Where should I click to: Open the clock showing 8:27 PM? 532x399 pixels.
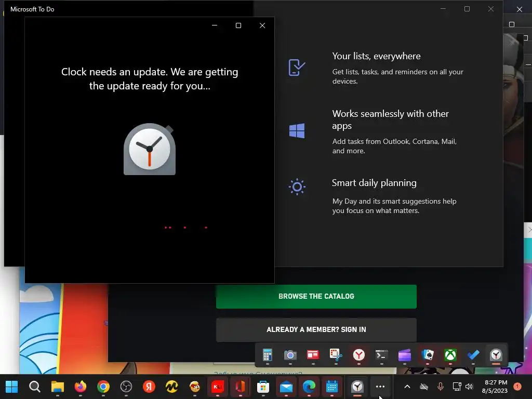(495, 387)
